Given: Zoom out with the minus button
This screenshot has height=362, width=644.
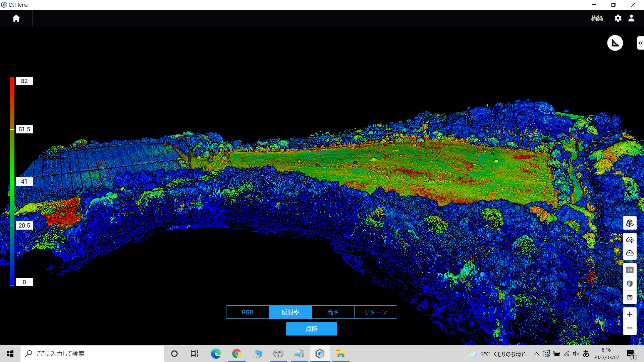Looking at the screenshot, I should pos(630,328).
